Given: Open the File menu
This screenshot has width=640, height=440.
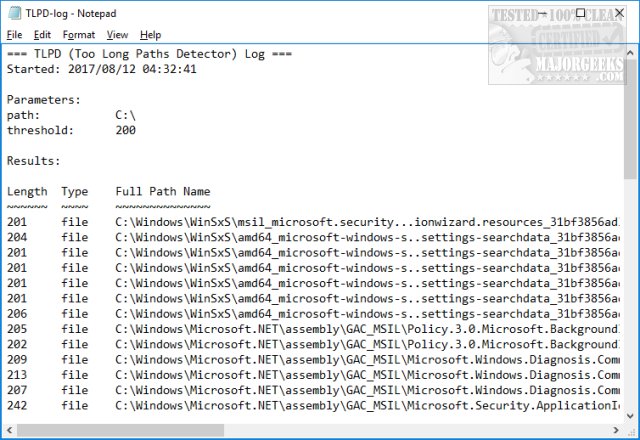Looking at the screenshot, I should [14, 35].
